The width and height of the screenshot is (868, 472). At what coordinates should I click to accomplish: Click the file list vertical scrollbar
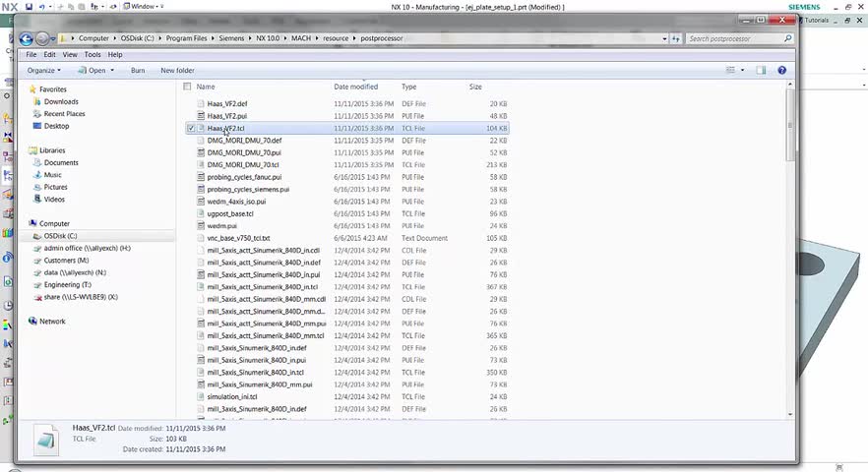[x=790, y=125]
